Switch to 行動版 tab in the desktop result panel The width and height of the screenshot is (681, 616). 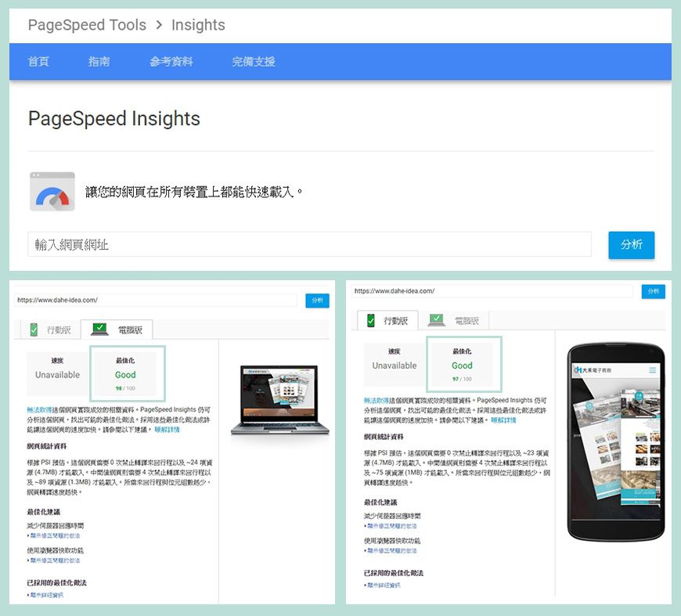click(50, 330)
